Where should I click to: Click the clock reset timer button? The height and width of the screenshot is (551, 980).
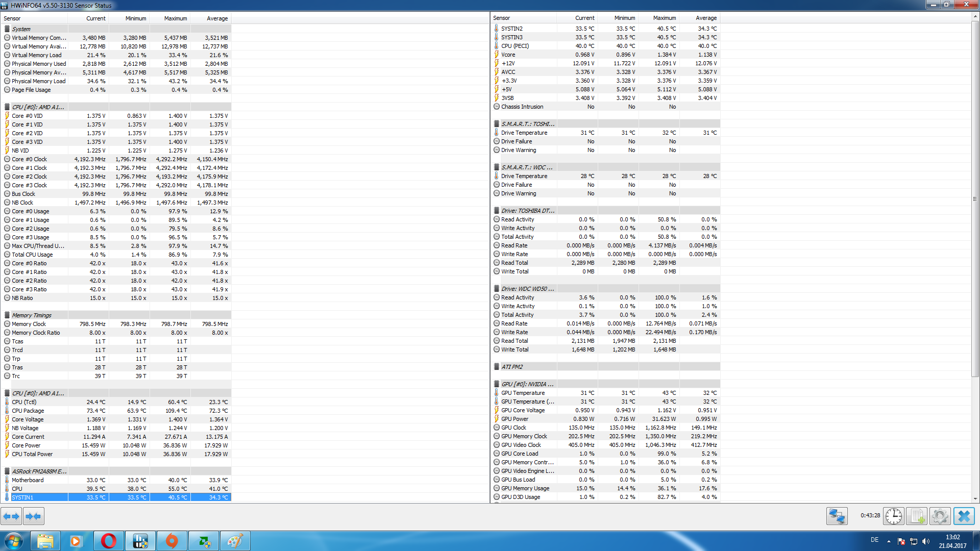[x=893, y=516]
